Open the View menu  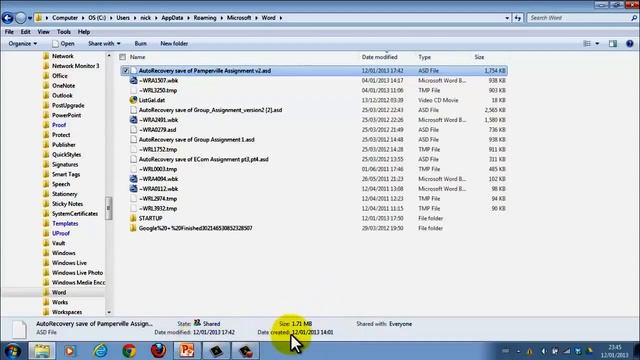[x=43, y=32]
